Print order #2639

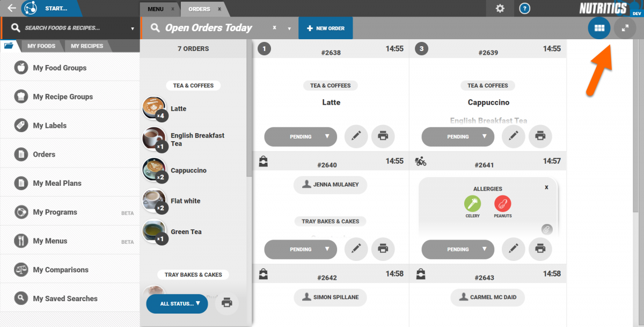[540, 136]
